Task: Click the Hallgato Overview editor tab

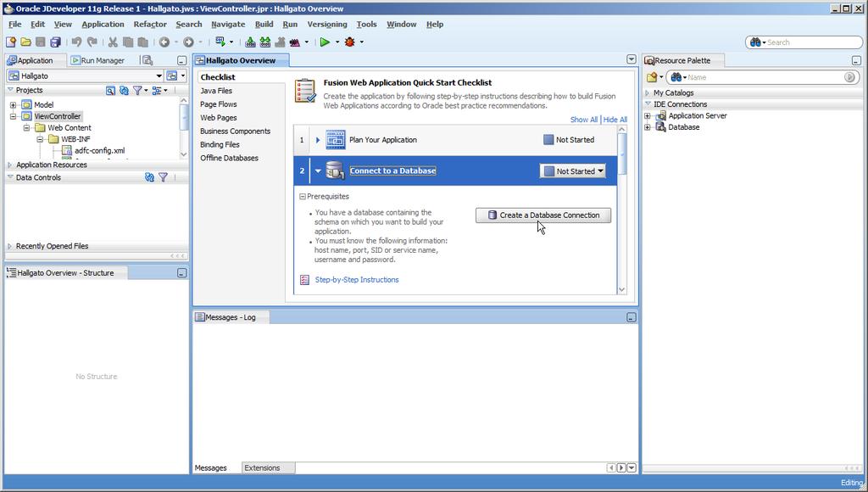Action: [241, 60]
